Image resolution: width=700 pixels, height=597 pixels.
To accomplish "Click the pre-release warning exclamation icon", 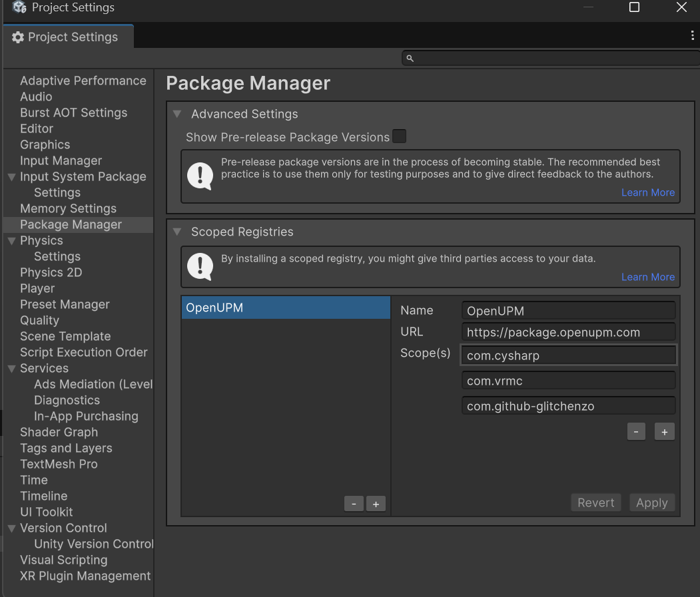I will tap(200, 176).
